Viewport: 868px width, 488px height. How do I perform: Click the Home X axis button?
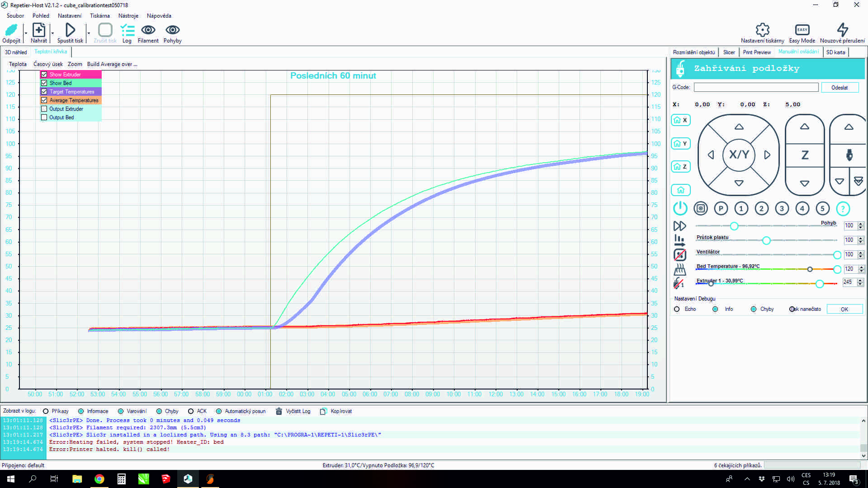(x=680, y=120)
